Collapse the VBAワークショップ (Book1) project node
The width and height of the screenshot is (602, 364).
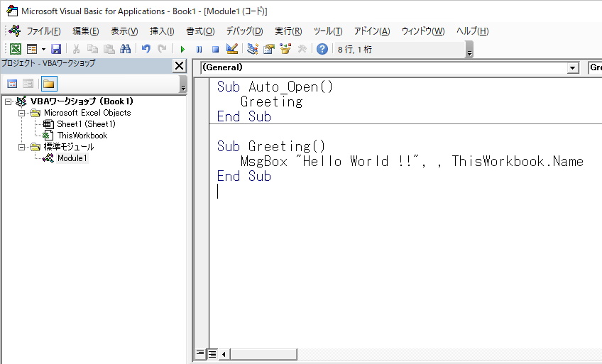point(8,101)
